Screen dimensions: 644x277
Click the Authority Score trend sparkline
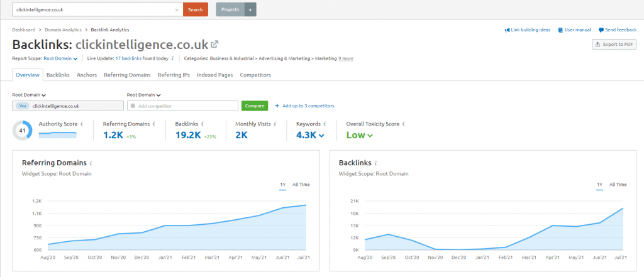point(57,135)
